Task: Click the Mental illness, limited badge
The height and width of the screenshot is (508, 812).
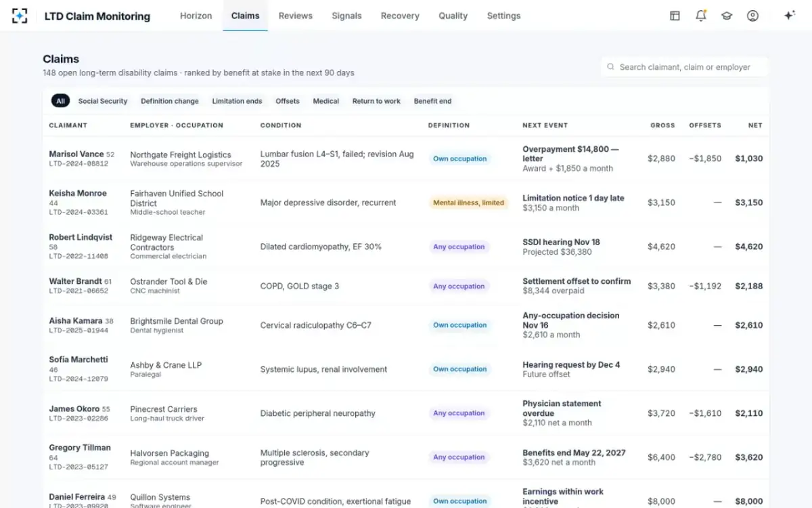Action: click(x=469, y=203)
